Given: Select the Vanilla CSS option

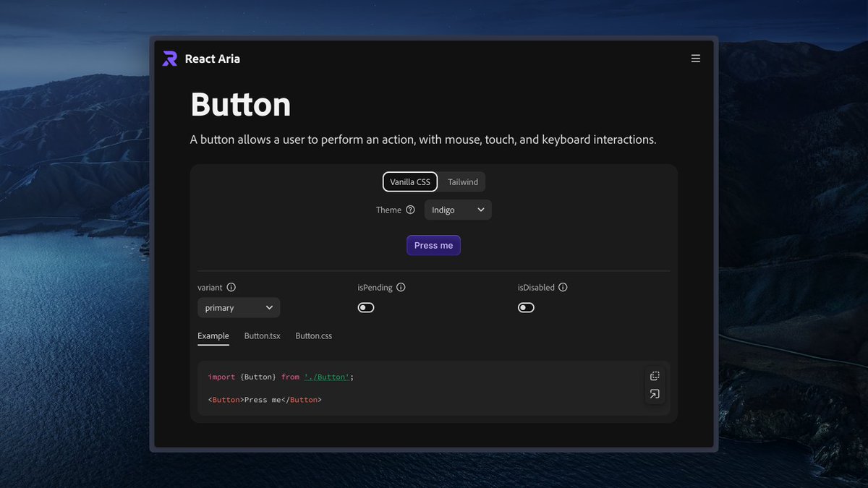Looking at the screenshot, I should pyautogui.click(x=410, y=182).
